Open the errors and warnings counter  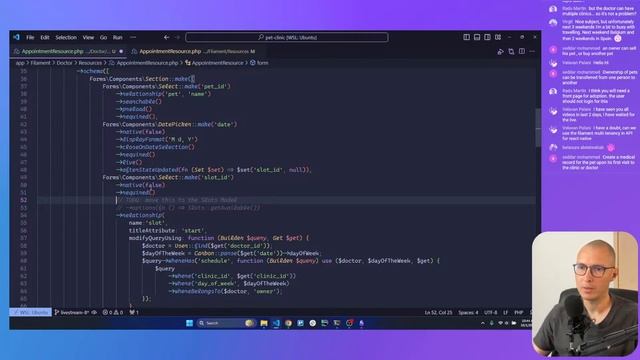pos(113,312)
